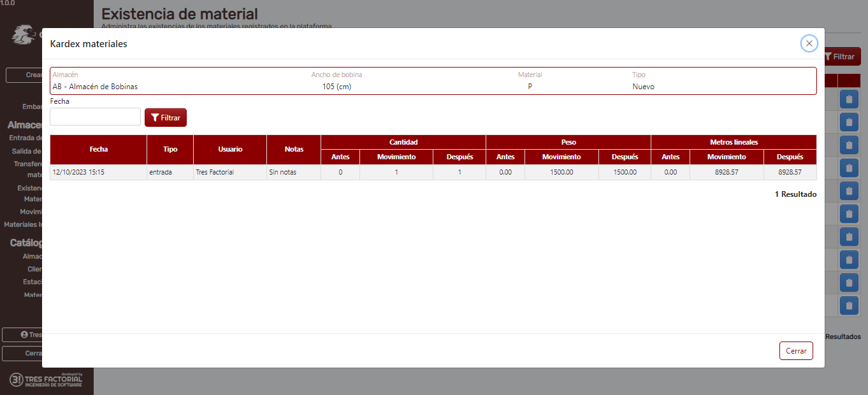Click the Cantidad group header
868x395 pixels.
point(403,142)
